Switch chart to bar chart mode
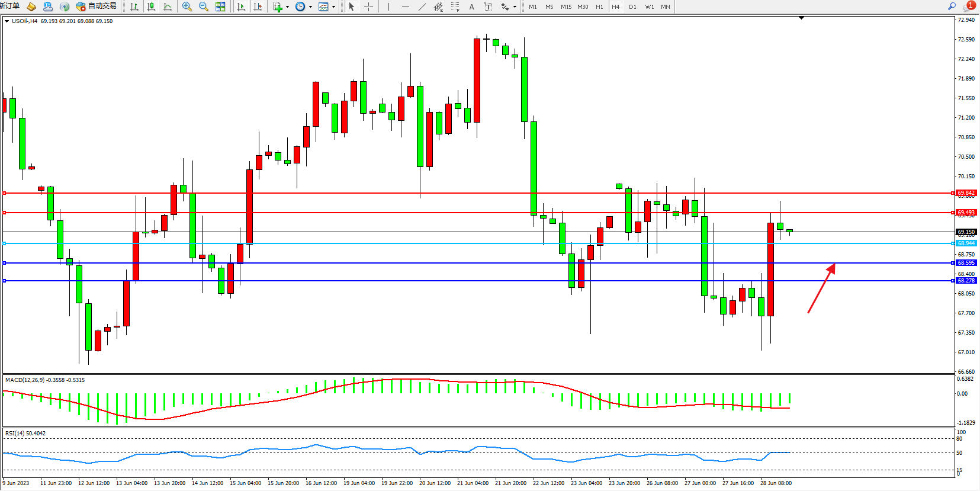980x491 pixels. point(134,7)
